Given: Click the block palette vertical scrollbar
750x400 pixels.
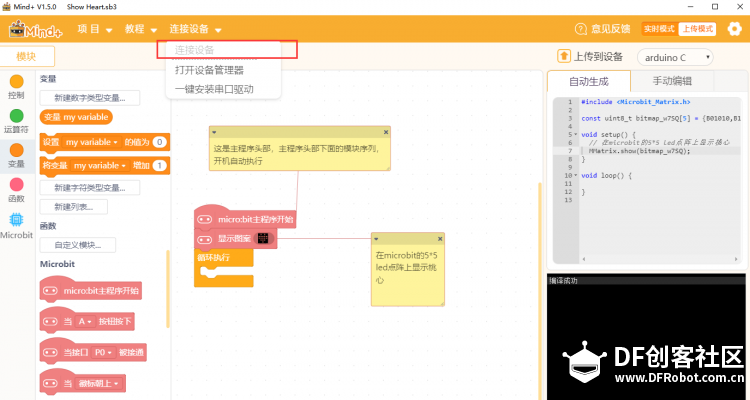Looking at the screenshot, I should pyautogui.click(x=168, y=289).
